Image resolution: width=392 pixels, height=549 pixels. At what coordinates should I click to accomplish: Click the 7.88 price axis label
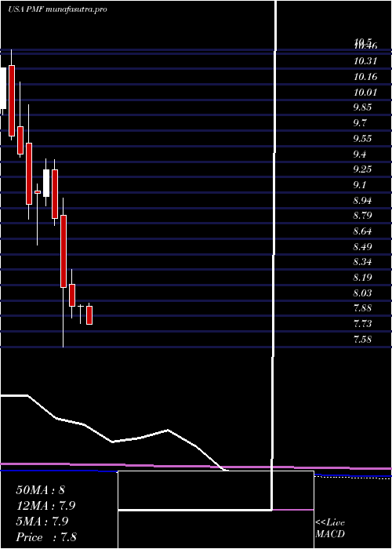coord(362,308)
